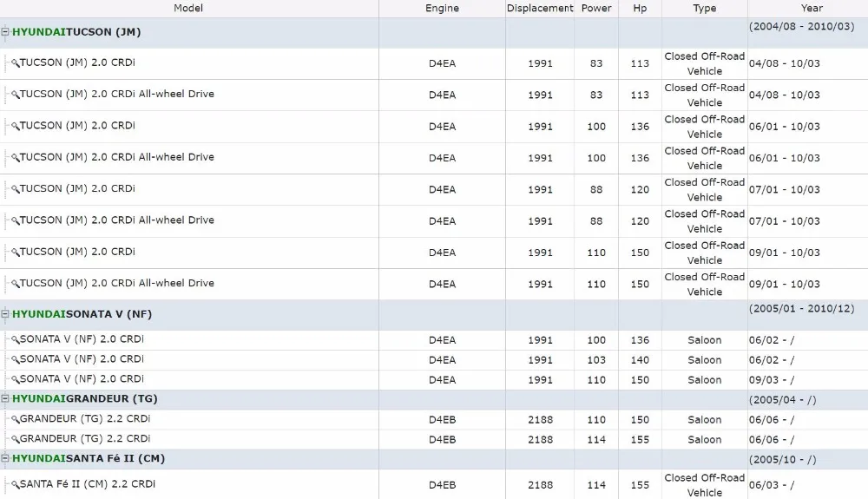Screen dimensions: 868x499
Task: Collapse the HYUNDAI SANTA Fé II (CM) group
Action: [5, 458]
